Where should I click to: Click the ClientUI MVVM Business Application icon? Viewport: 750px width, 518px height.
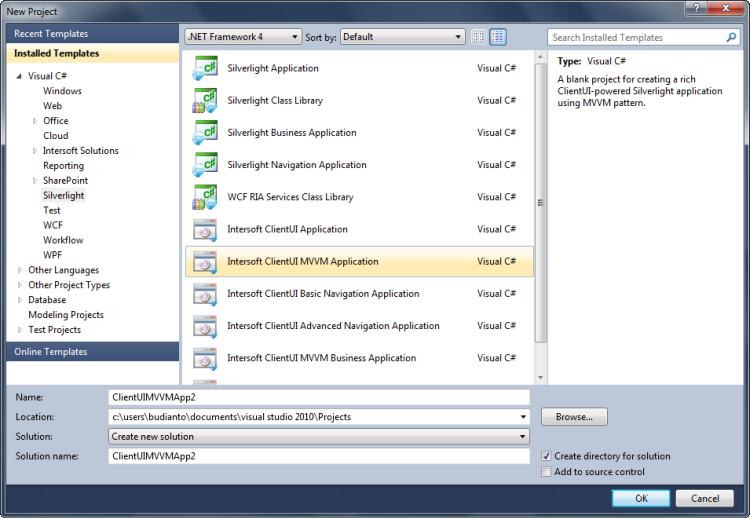click(x=205, y=358)
